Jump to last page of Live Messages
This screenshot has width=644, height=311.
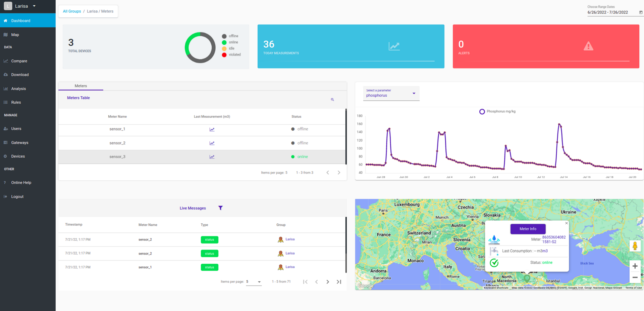pos(339,282)
